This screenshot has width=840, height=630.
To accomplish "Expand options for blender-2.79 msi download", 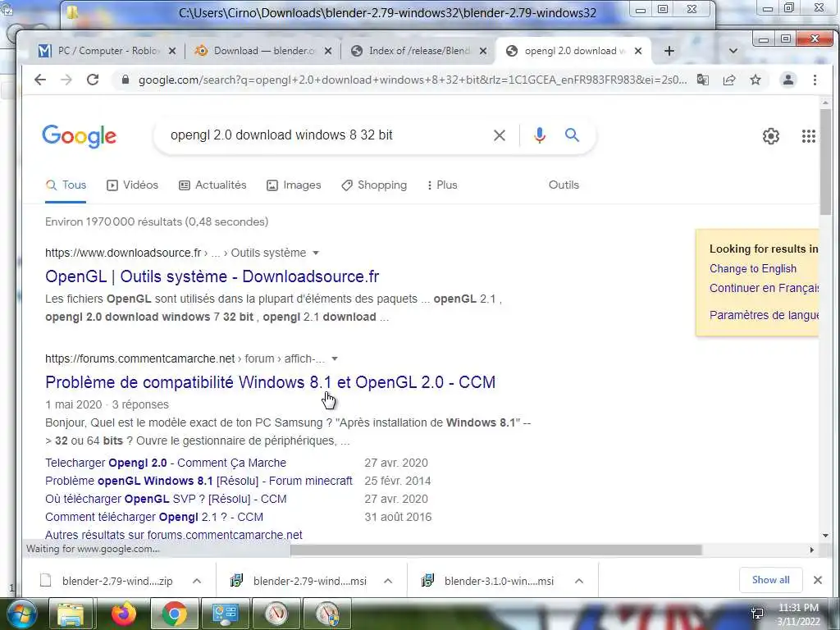I will click(x=388, y=581).
